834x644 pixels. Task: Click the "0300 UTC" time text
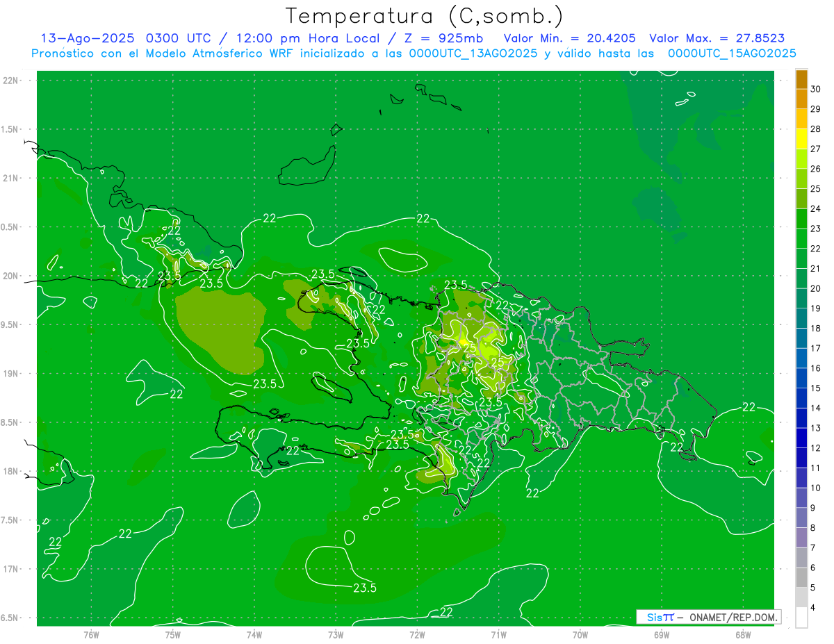[x=181, y=38]
